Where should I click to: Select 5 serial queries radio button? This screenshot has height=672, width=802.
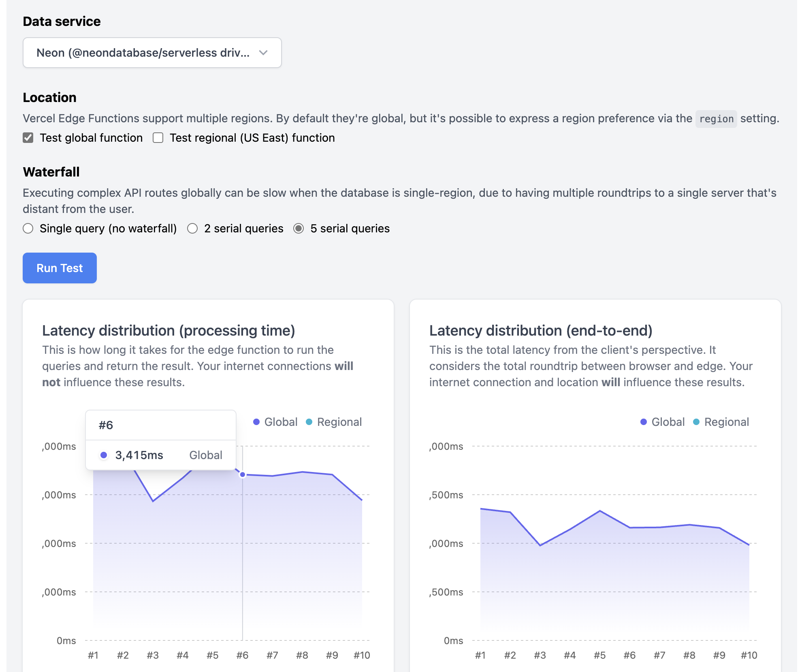click(x=299, y=229)
